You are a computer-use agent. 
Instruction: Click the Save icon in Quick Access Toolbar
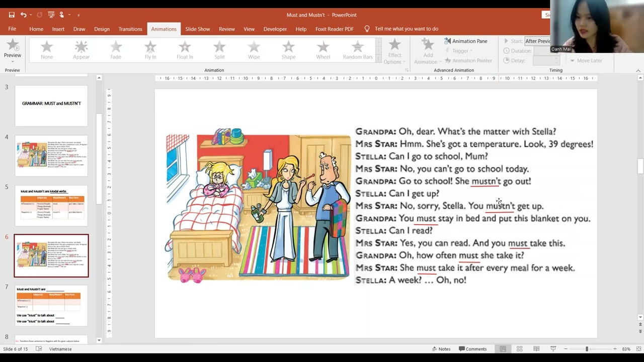(12, 15)
